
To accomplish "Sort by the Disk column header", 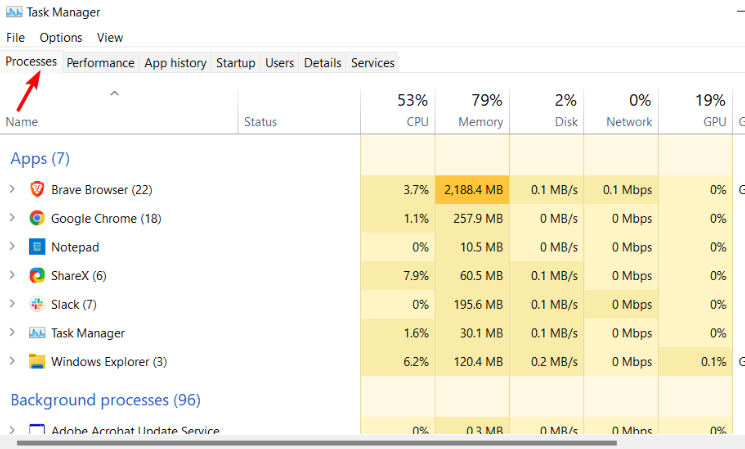I will 547,112.
